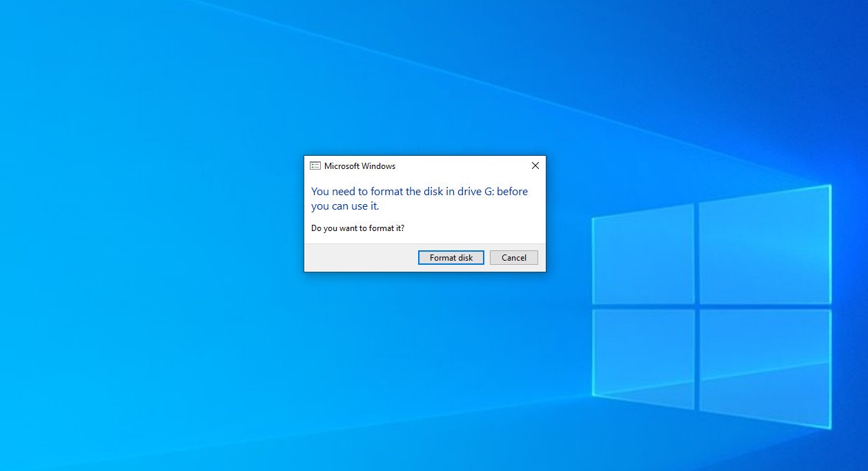Click the "Microsoft Windows" title text
868x471 pixels.
[x=359, y=166]
